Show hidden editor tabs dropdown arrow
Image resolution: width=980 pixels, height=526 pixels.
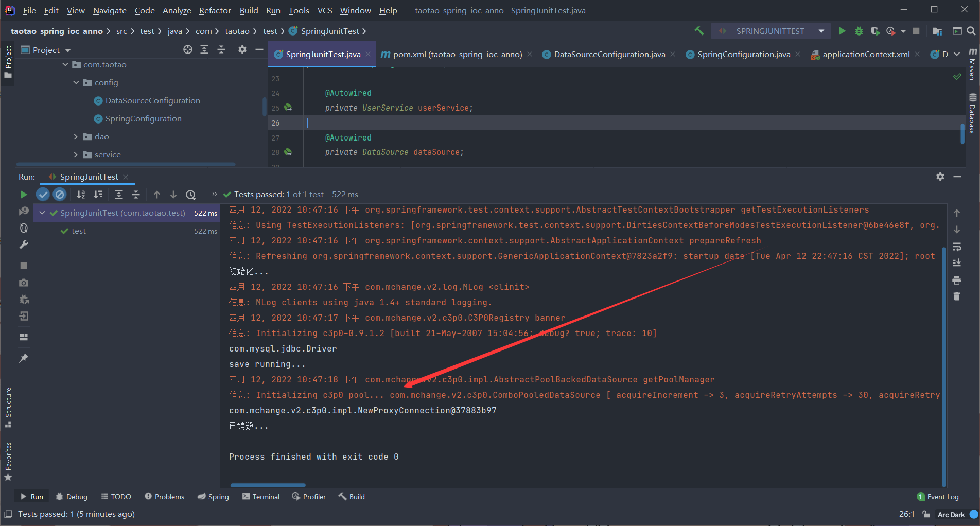coord(957,54)
